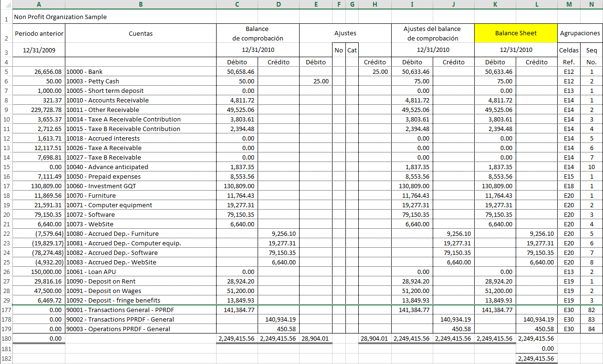This screenshot has height=364, width=603.
Task: Select the 12/31/2009 date cell
Action: point(38,50)
